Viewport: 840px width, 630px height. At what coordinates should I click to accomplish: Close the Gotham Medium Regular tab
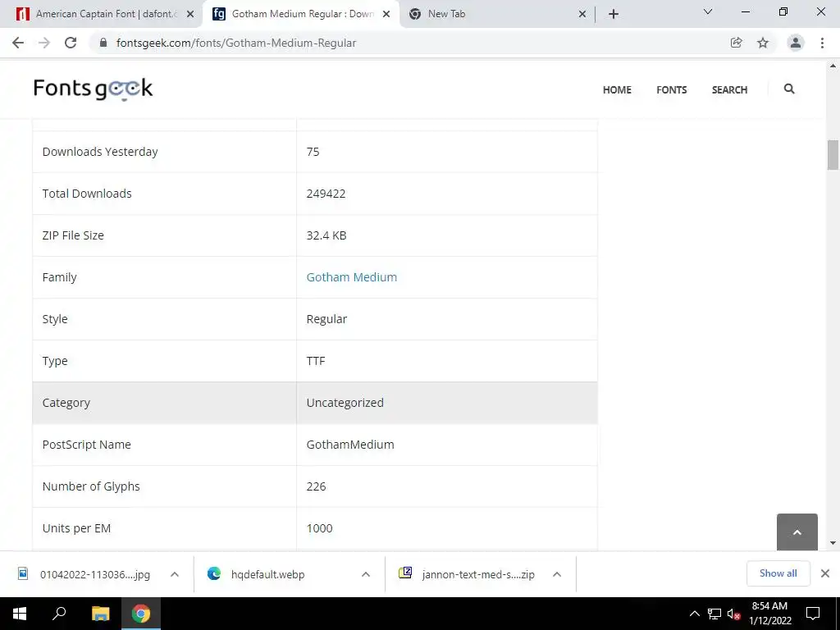click(x=386, y=15)
